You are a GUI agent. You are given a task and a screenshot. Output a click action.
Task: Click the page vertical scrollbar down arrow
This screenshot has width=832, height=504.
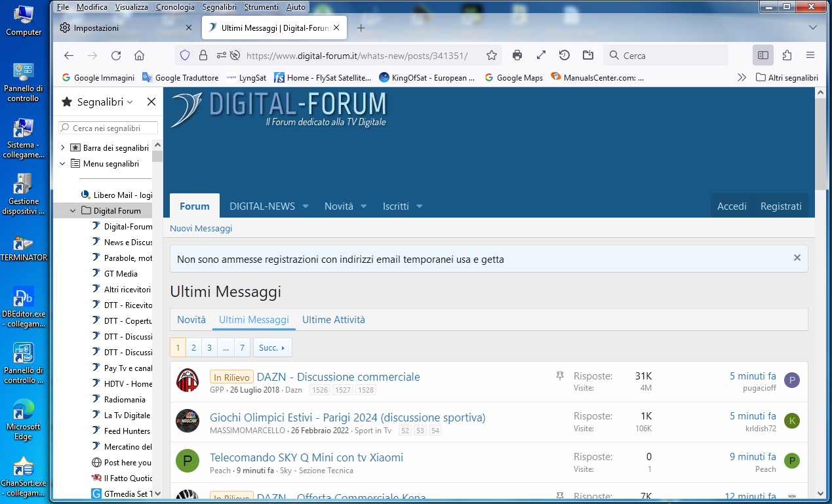click(820, 493)
